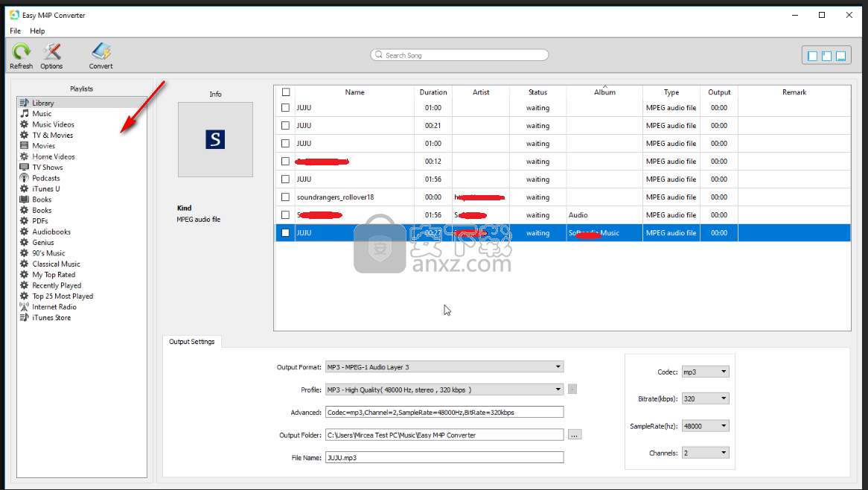868x490 pixels.
Task: Select the Classical Music playlist
Action: 56,264
